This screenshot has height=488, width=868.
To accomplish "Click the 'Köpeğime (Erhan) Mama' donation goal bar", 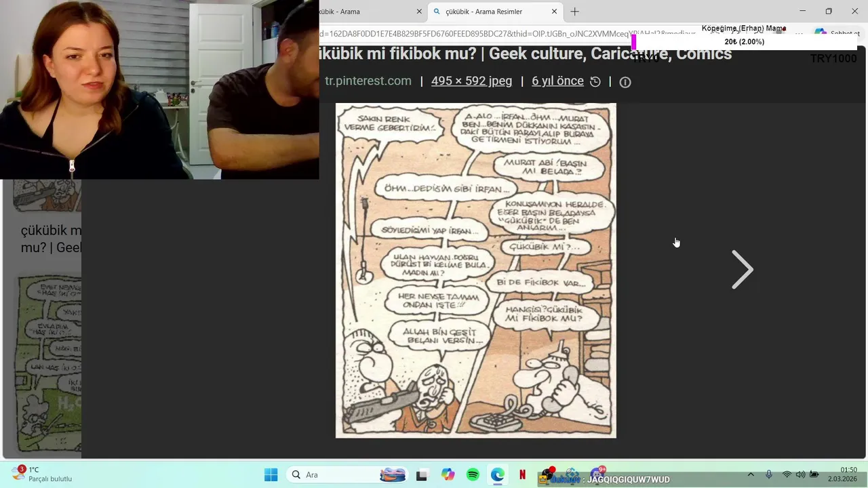I will [744, 41].
